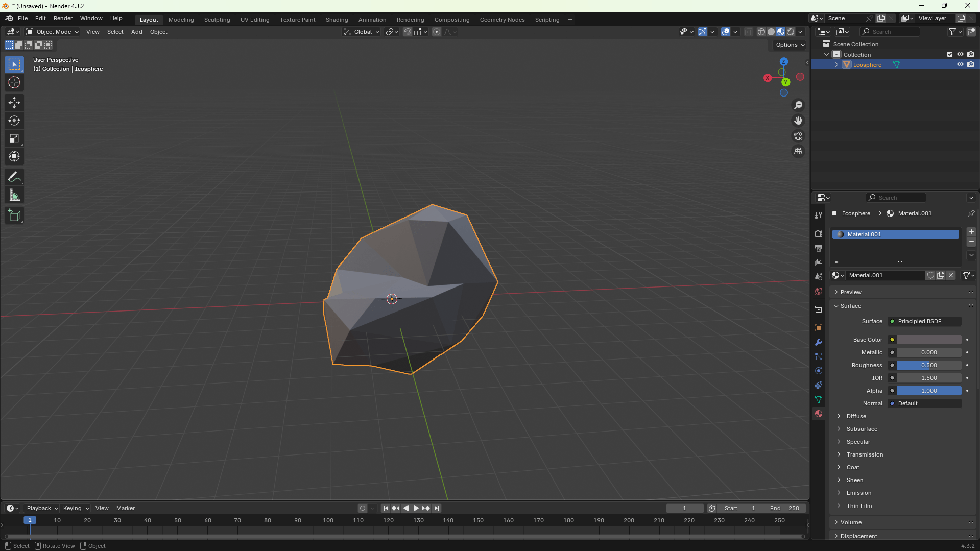Open the Output properties tab

819,248
